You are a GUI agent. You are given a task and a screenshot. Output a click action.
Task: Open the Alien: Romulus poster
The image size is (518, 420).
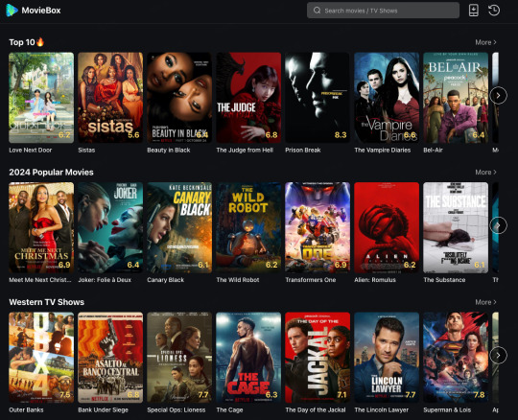coord(387,227)
